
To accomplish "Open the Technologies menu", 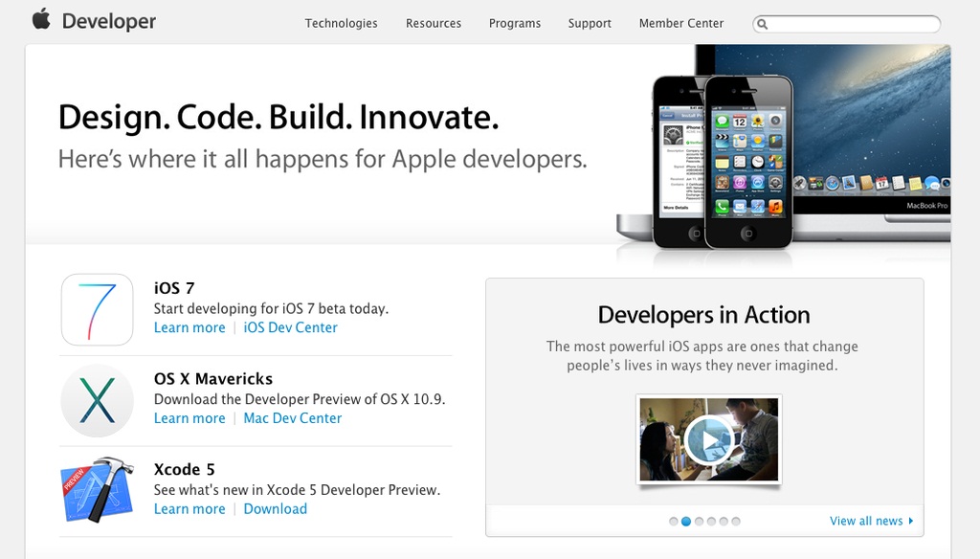I will [x=341, y=23].
